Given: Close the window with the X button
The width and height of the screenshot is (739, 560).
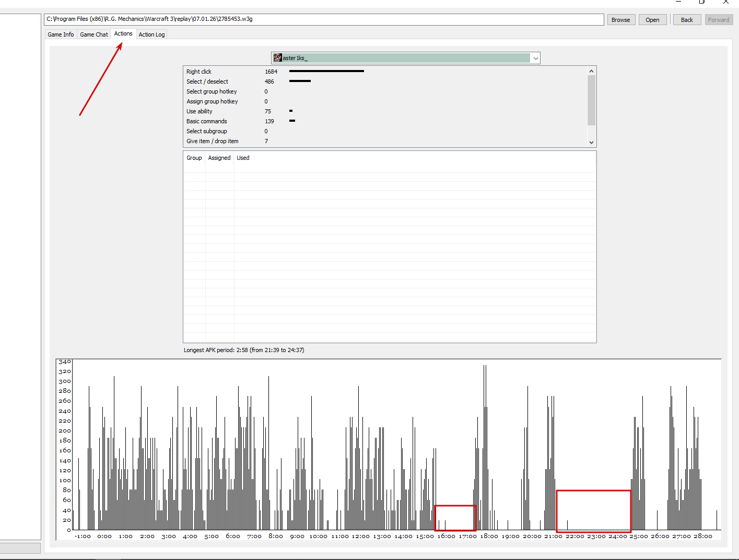Looking at the screenshot, I should (726, 2).
